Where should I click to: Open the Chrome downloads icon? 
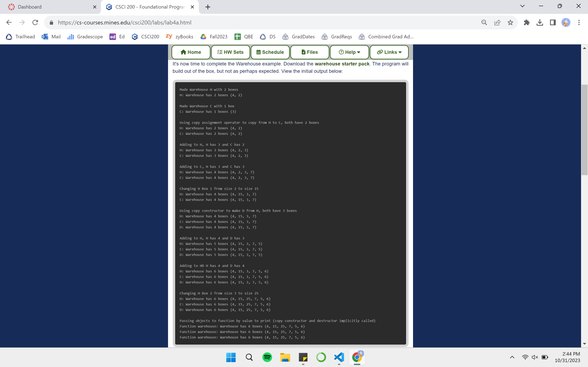540,22
